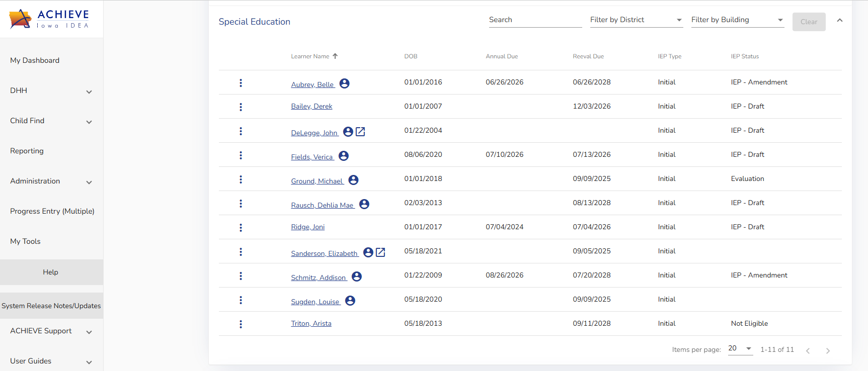Image resolution: width=868 pixels, height=371 pixels.
Task: Click the person icon beside Ground, Michael
Action: click(x=353, y=180)
